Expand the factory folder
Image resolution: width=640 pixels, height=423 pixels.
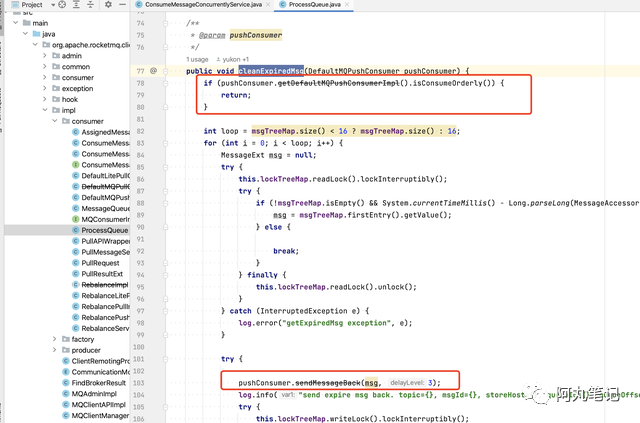[x=54, y=339]
